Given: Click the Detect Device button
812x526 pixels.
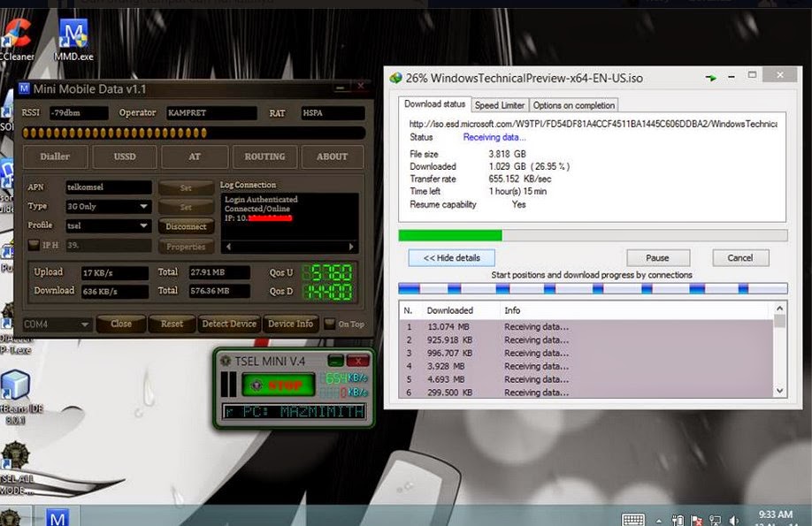Looking at the screenshot, I should coord(229,324).
